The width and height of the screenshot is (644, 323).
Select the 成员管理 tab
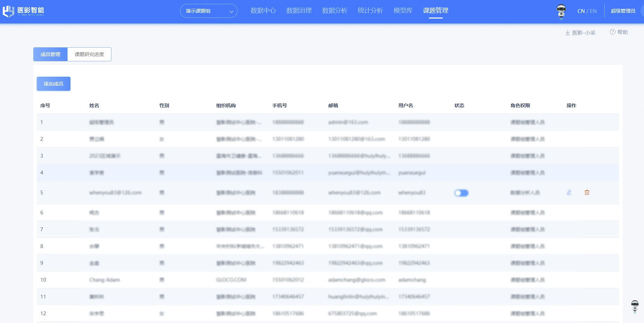[x=50, y=54]
